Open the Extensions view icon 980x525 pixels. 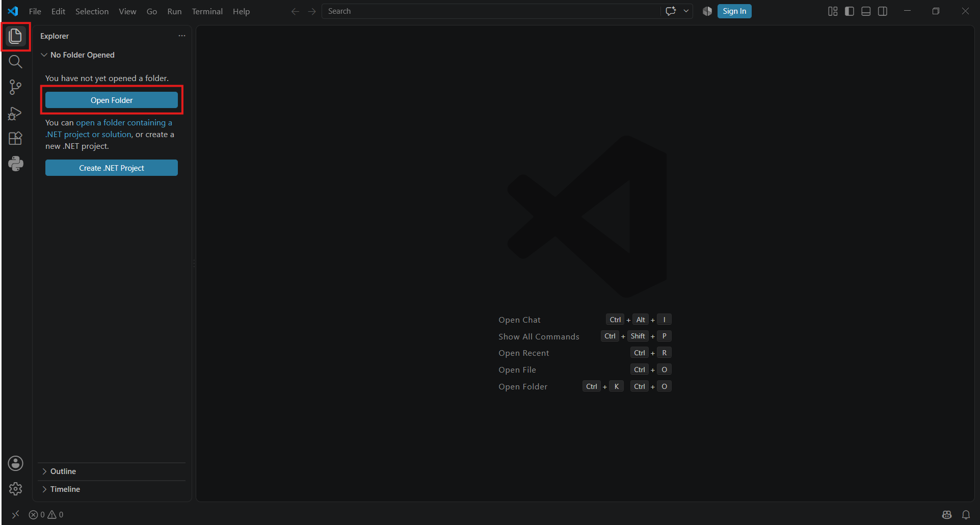16,139
